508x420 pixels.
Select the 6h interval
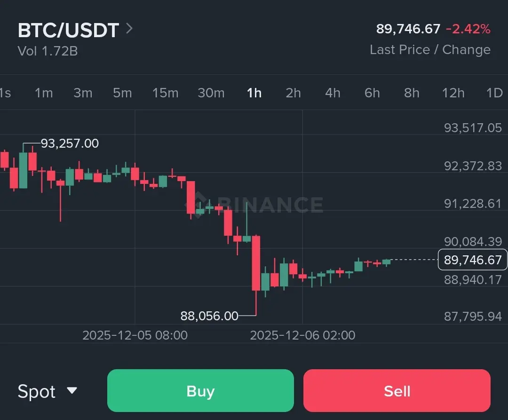372,93
